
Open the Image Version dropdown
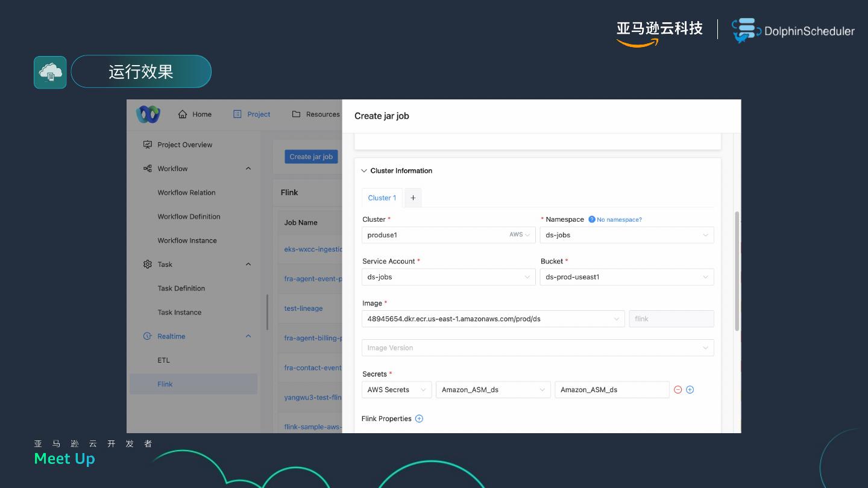(538, 348)
